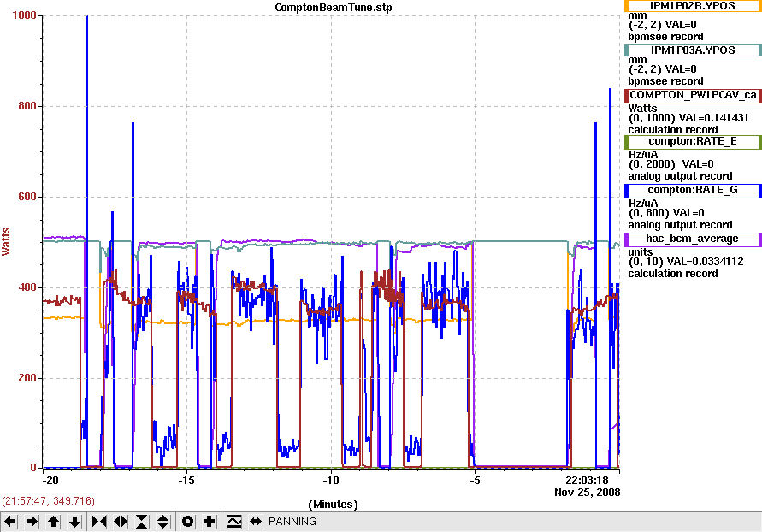Image resolution: width=762 pixels, height=532 pixels.
Task: Click the (Minutes) x-axis label
Action: coord(333,505)
